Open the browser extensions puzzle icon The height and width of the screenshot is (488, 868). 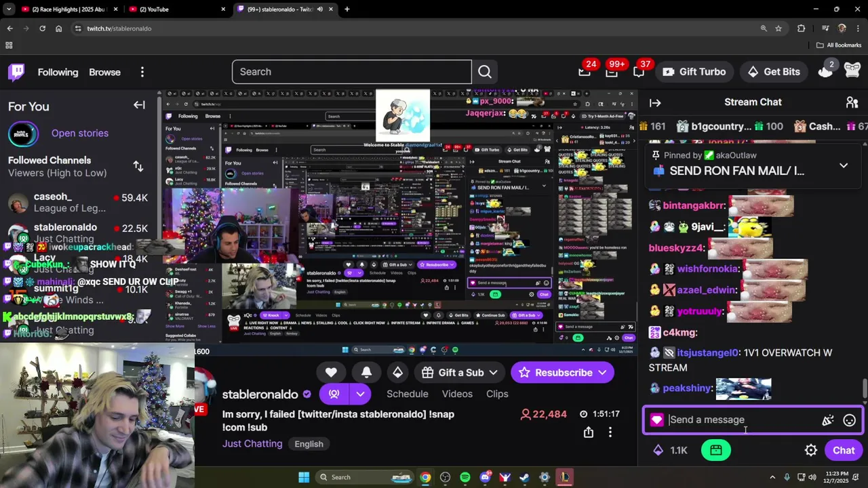pos(802,28)
